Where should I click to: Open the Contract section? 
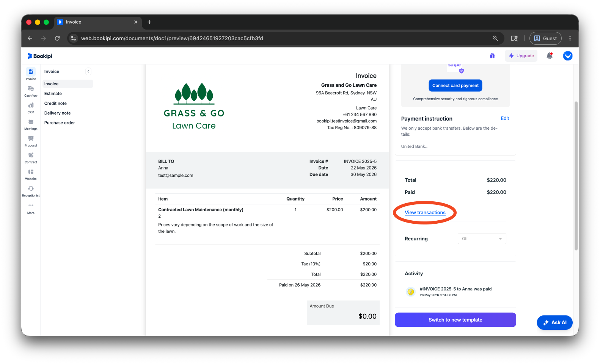click(31, 158)
